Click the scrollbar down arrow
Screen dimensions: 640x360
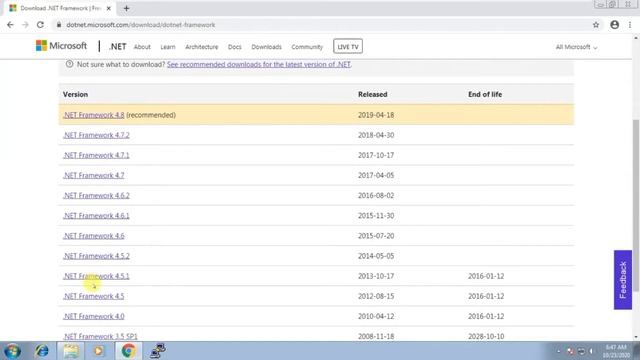coord(636,337)
